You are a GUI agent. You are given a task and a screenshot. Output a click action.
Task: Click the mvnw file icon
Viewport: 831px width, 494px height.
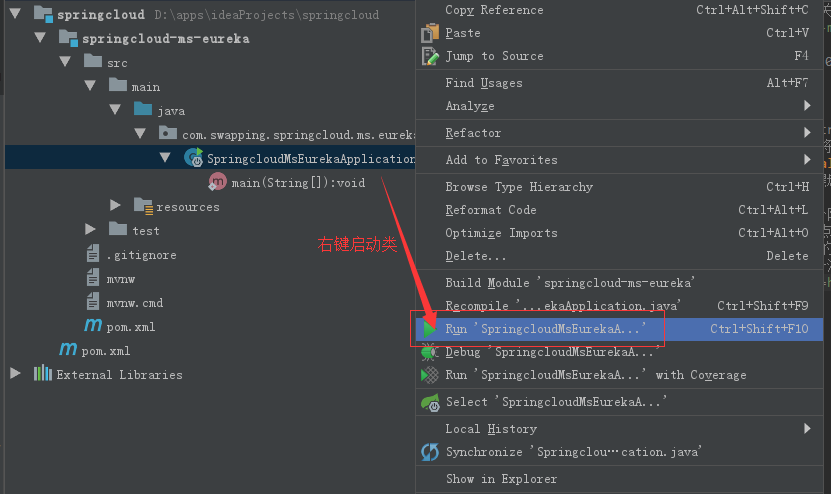tap(93, 278)
